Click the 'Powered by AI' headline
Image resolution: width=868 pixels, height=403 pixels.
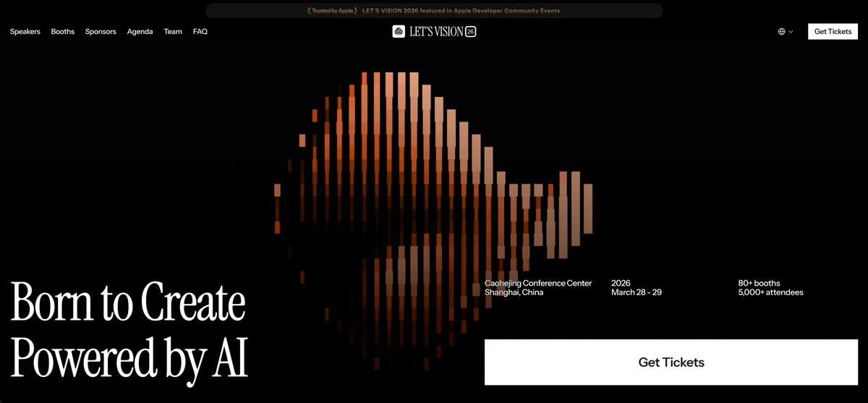click(130, 359)
